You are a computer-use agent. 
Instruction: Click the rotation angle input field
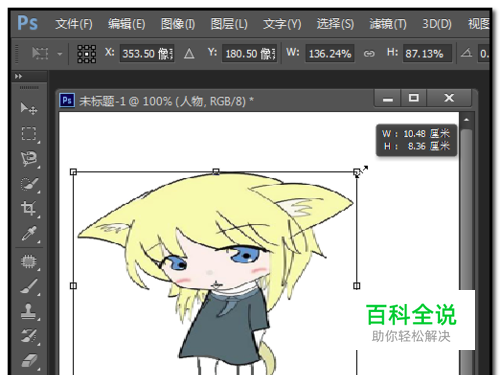(483, 53)
